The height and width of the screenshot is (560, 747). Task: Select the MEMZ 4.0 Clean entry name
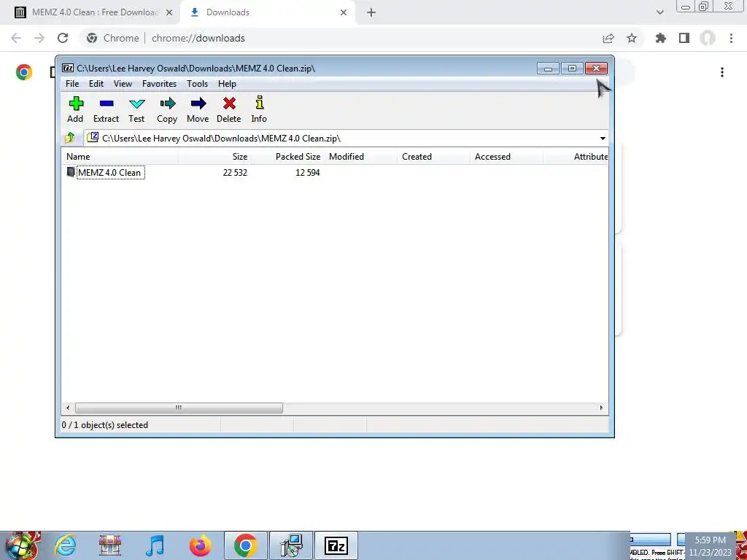coord(110,172)
